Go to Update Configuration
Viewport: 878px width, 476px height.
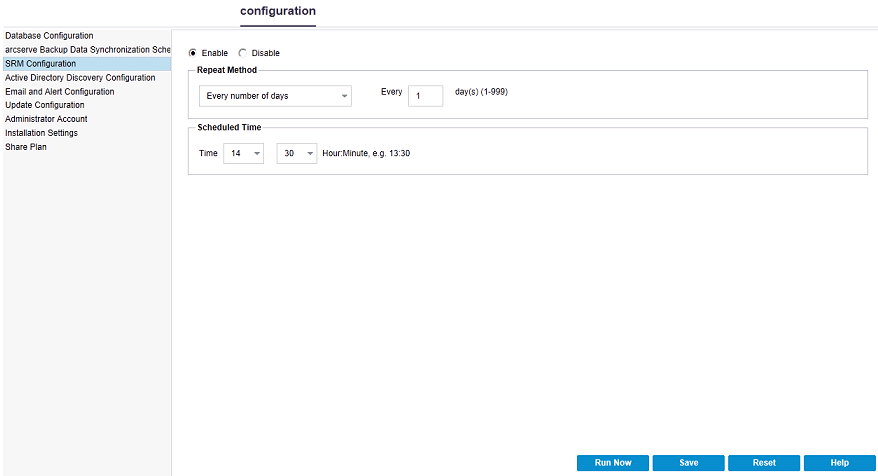pyautogui.click(x=45, y=105)
